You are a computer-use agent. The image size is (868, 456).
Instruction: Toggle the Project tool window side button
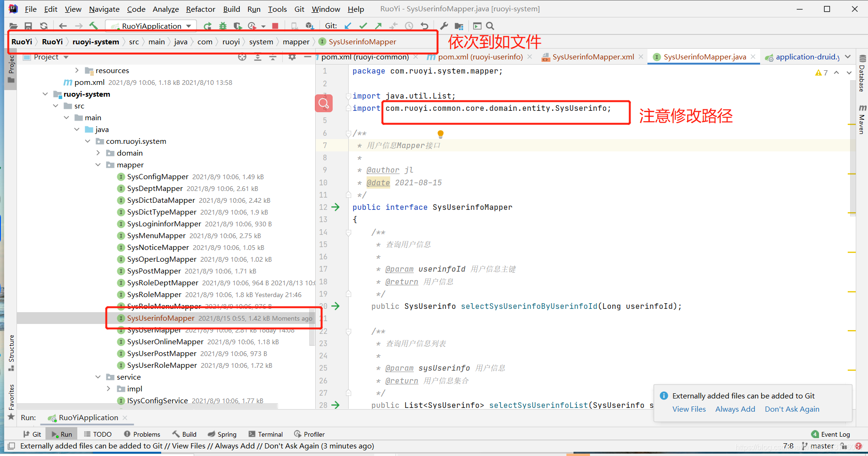tap(11, 69)
